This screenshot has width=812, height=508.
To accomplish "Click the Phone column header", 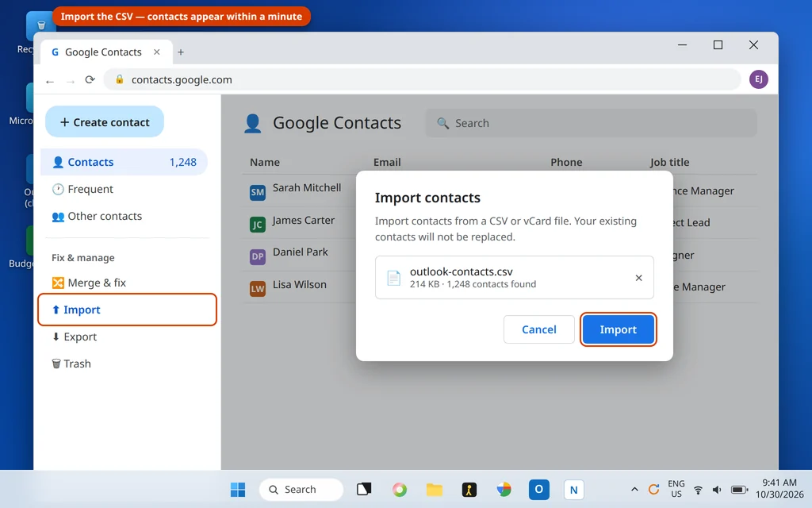I will pyautogui.click(x=566, y=162).
